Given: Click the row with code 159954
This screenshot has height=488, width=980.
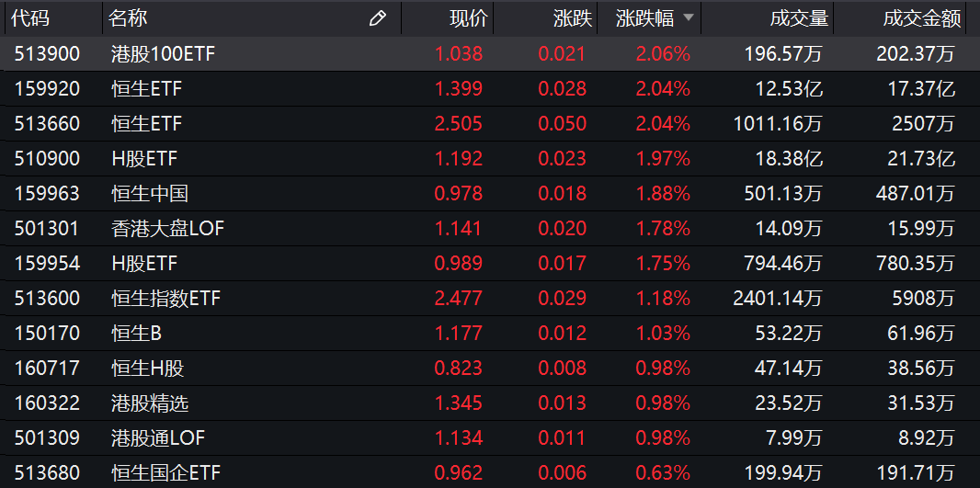Looking at the screenshot, I should pyautogui.click(x=48, y=264).
